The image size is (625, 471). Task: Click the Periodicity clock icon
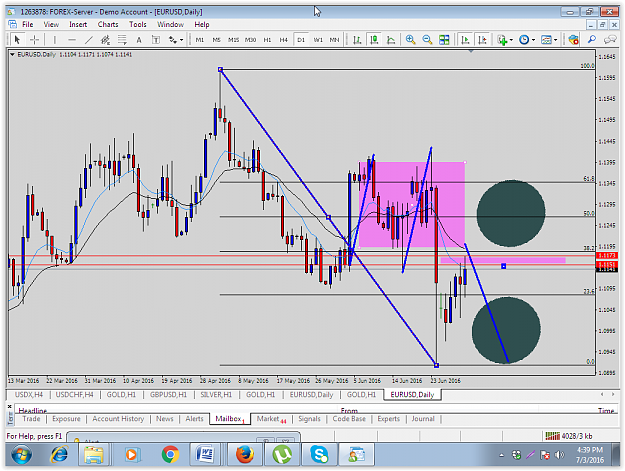pos(524,39)
